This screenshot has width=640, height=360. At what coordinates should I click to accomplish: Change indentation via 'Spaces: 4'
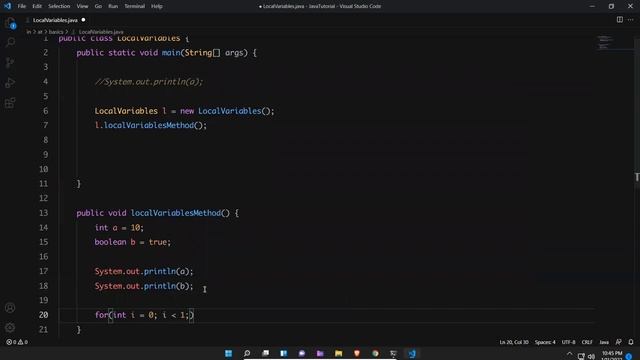coord(545,342)
